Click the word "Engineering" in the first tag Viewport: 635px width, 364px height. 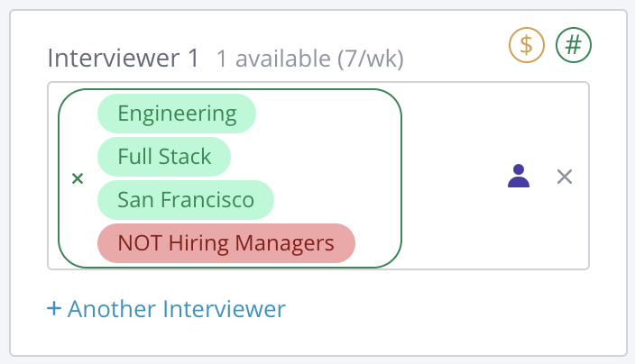tap(177, 114)
